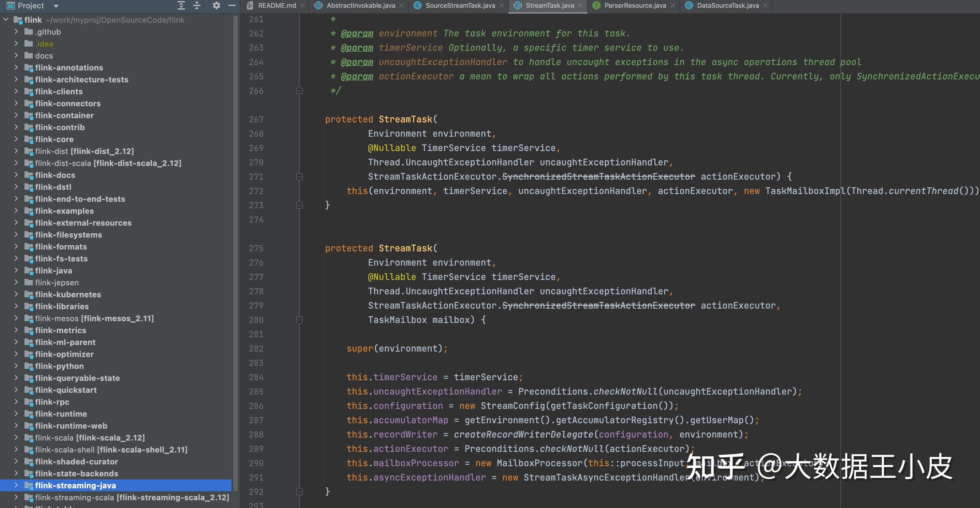Click the Collapse All icon in Project panel
Viewport: 980px width, 508px height.
tap(197, 5)
